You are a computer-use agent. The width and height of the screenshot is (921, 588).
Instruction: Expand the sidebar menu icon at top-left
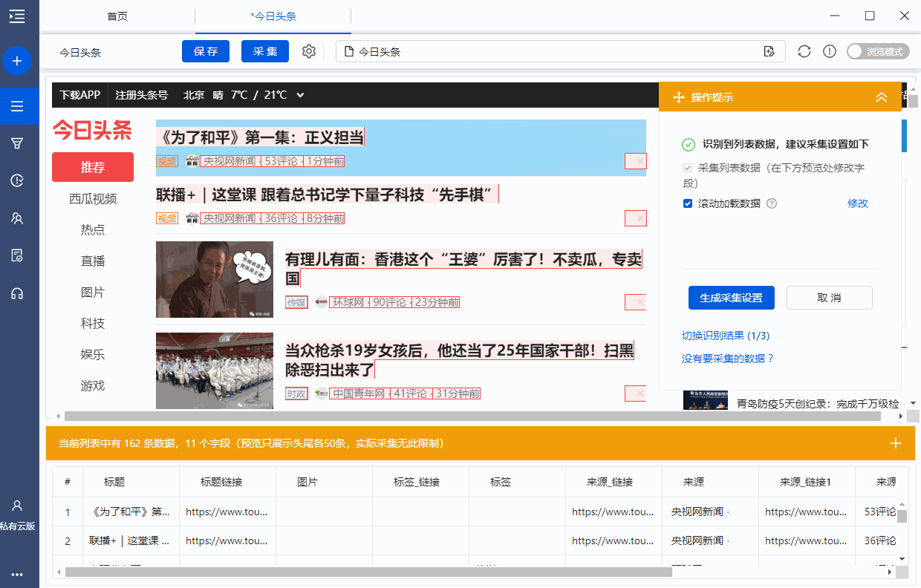(16, 16)
